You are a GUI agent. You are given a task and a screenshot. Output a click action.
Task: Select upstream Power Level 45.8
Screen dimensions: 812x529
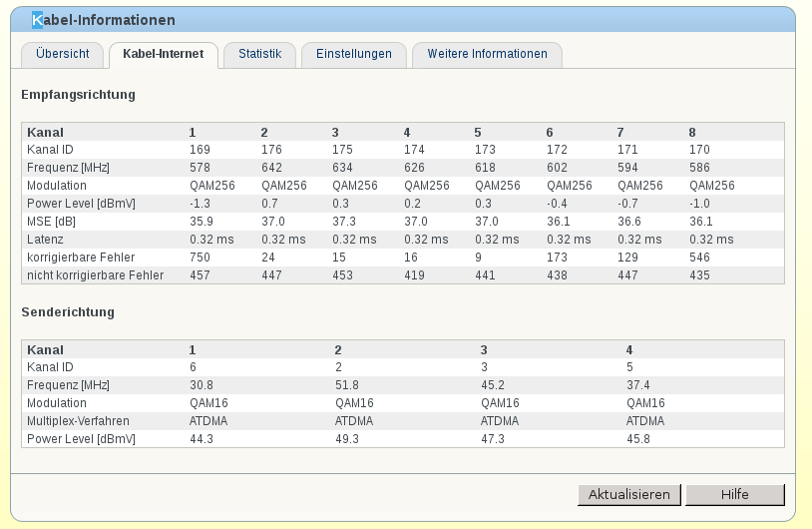click(x=638, y=439)
